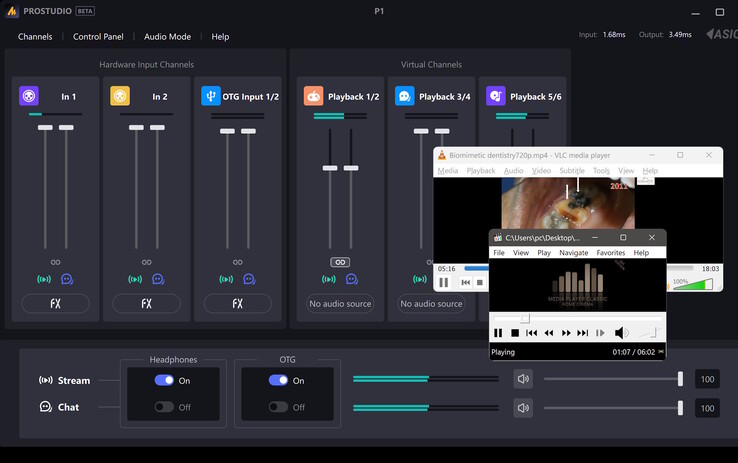
Task: Open the Audio Mode menu
Action: click(167, 37)
